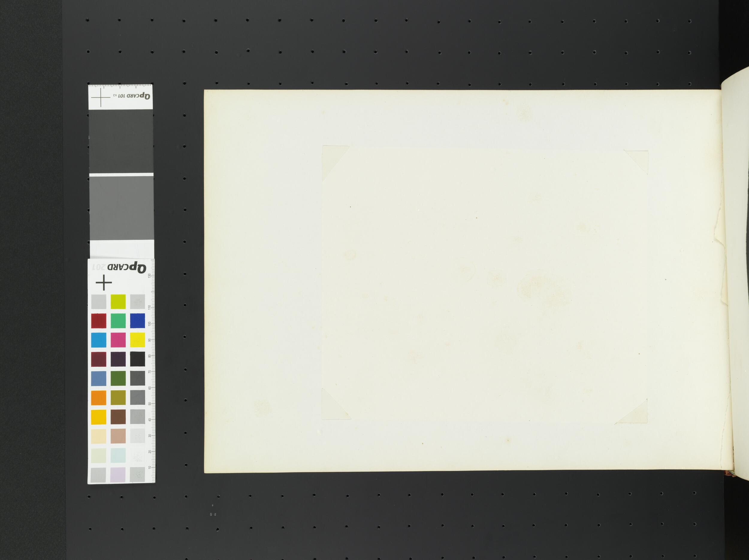Select the green patch beside red

(118, 321)
